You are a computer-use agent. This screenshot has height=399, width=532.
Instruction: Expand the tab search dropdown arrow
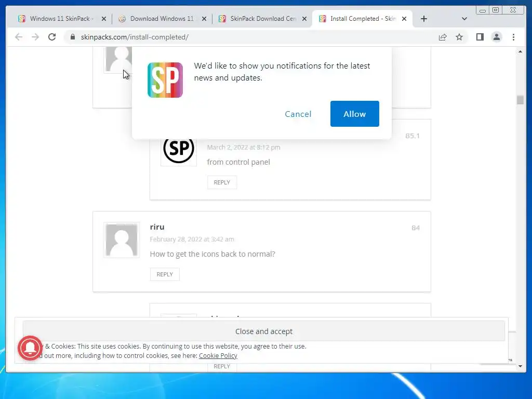(464, 19)
